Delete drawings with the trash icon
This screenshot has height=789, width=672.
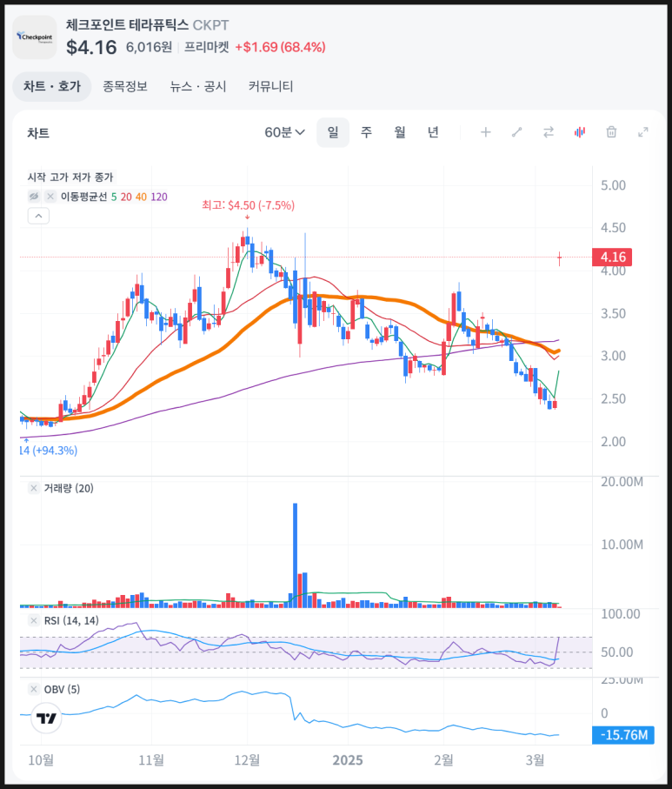611,132
